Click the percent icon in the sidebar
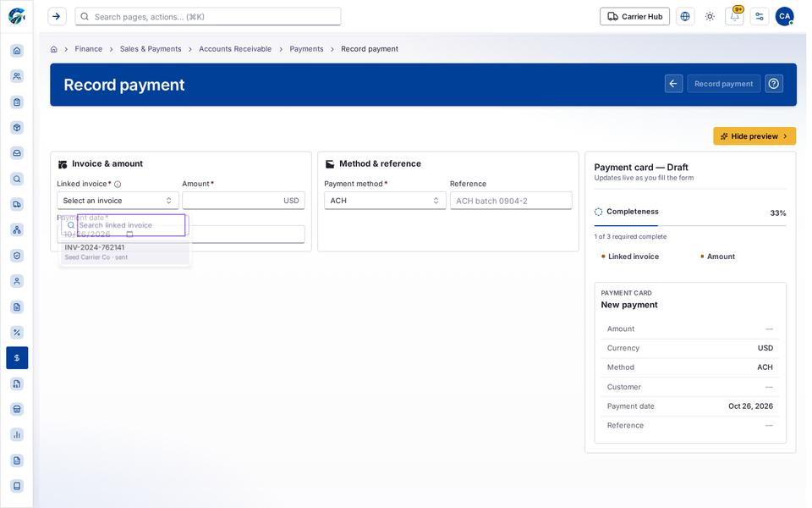This screenshot has height=508, width=812. coord(17,332)
